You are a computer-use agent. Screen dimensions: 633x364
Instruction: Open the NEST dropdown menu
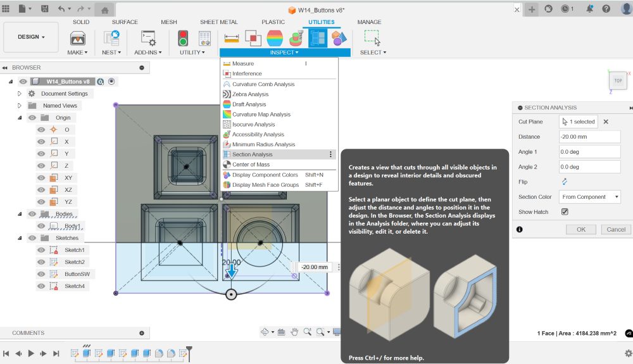pyautogui.click(x=111, y=53)
